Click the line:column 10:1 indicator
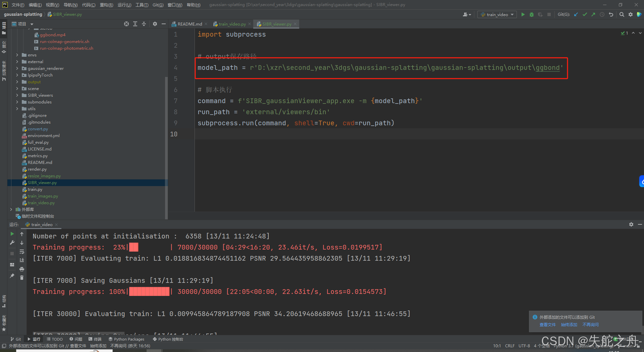The width and height of the screenshot is (644, 352). click(x=497, y=346)
